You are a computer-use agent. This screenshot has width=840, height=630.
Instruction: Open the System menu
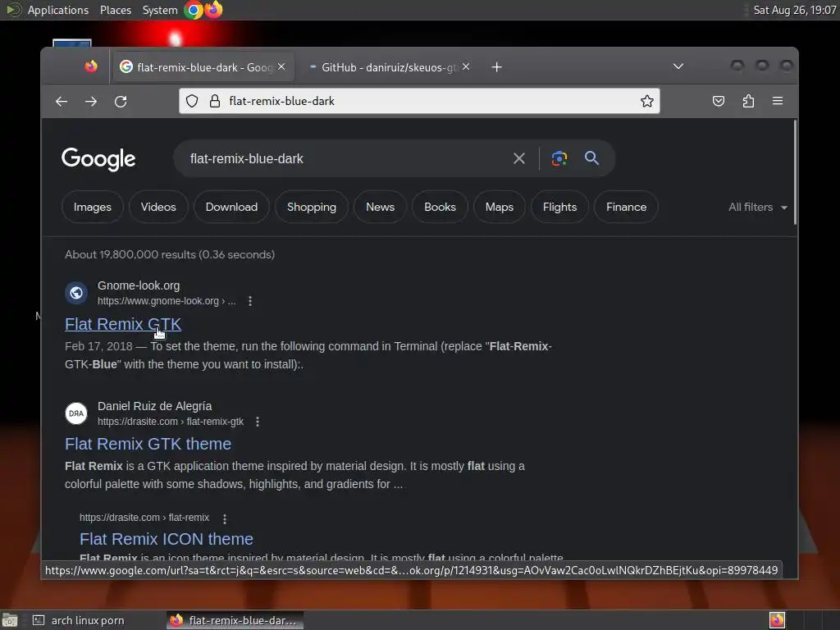(160, 10)
